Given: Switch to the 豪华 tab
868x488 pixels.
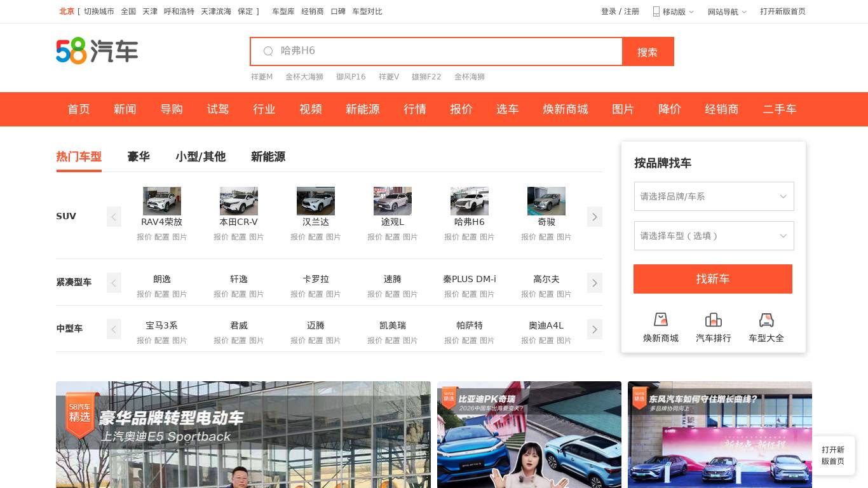Looking at the screenshot, I should pos(139,157).
